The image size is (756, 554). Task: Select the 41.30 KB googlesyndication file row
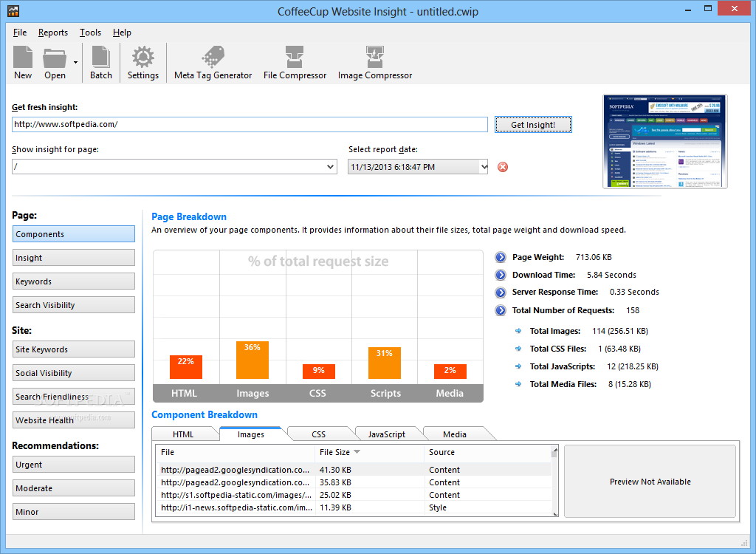coord(354,470)
